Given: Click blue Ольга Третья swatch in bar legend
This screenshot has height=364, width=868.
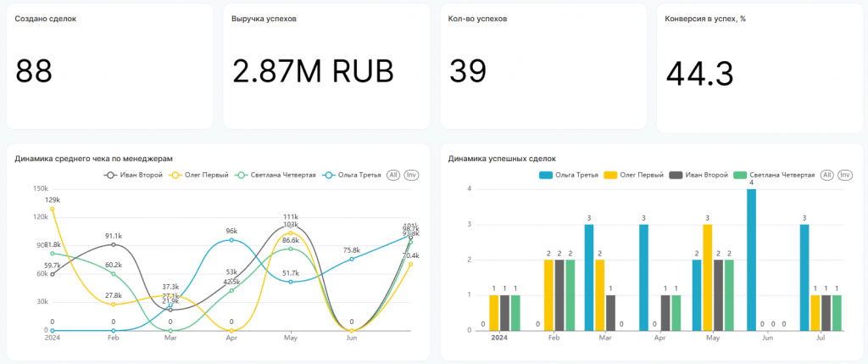Looking at the screenshot, I should click(x=547, y=175).
